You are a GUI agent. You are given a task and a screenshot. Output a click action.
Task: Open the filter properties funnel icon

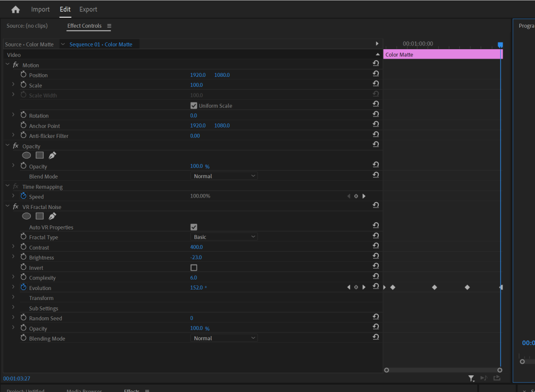pos(471,378)
